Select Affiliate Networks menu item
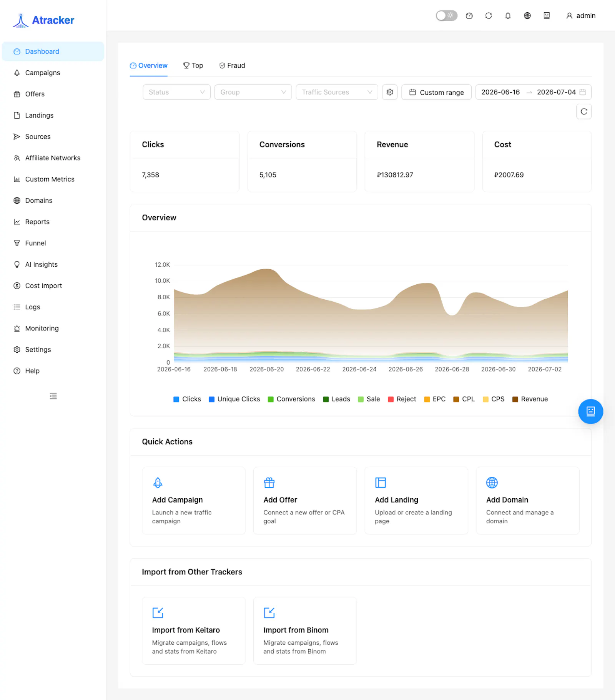This screenshot has height=700, width=615. (x=53, y=158)
